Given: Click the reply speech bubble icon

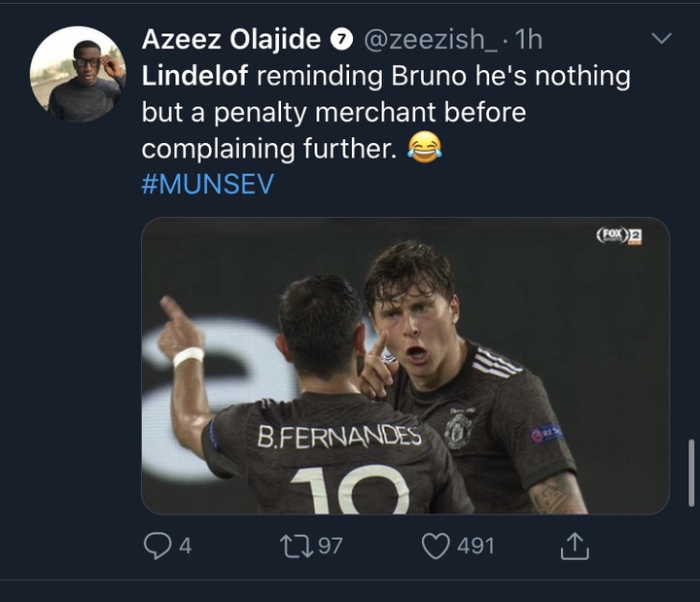Looking at the screenshot, I should click(x=157, y=547).
